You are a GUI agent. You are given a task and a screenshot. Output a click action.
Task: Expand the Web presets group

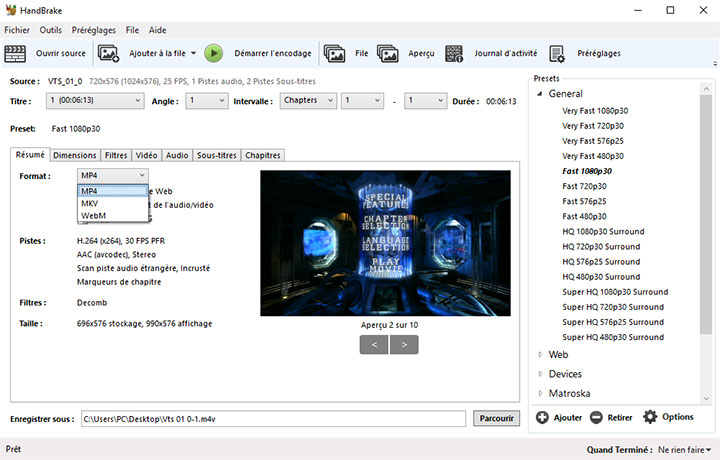[x=540, y=354]
